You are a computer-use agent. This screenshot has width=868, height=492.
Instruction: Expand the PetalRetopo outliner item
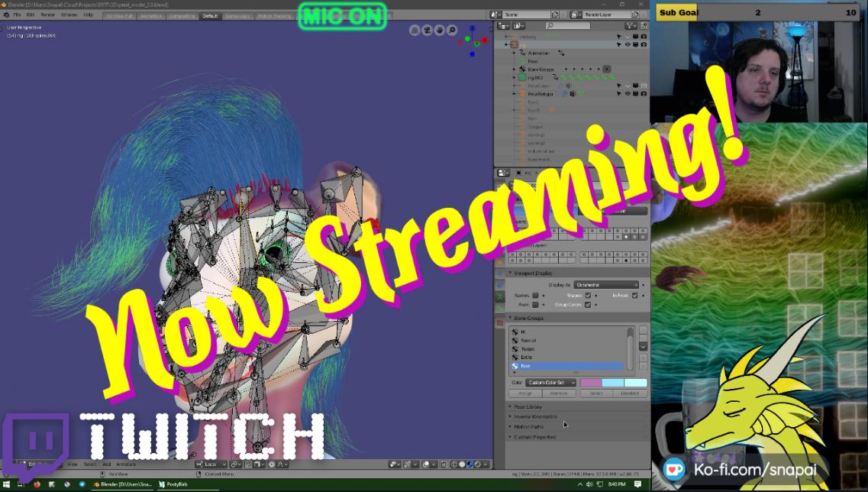(515, 94)
